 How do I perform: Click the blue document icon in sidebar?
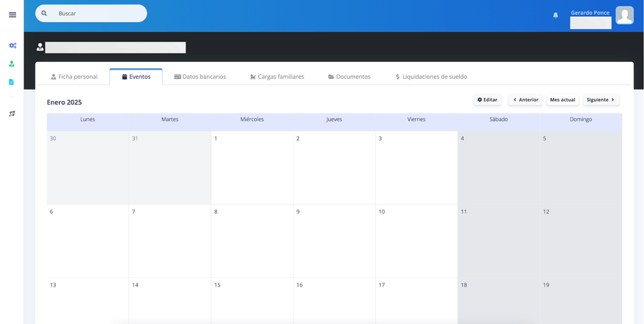(12, 82)
